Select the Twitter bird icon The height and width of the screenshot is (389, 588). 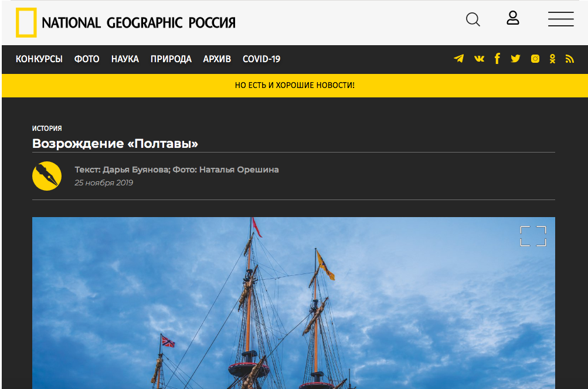[515, 59]
